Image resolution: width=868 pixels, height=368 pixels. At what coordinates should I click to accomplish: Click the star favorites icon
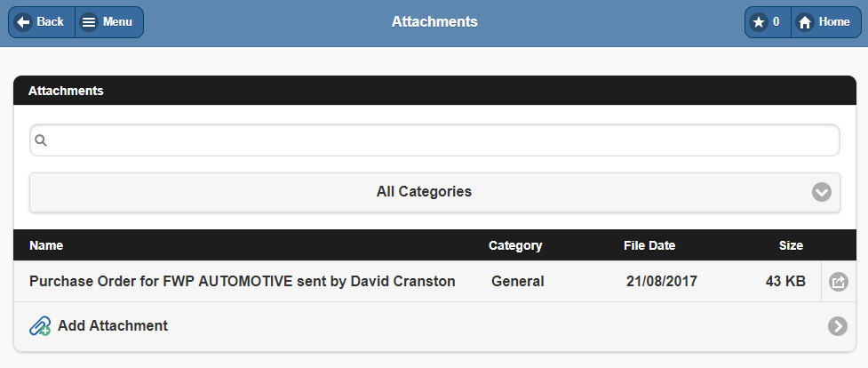(x=759, y=22)
